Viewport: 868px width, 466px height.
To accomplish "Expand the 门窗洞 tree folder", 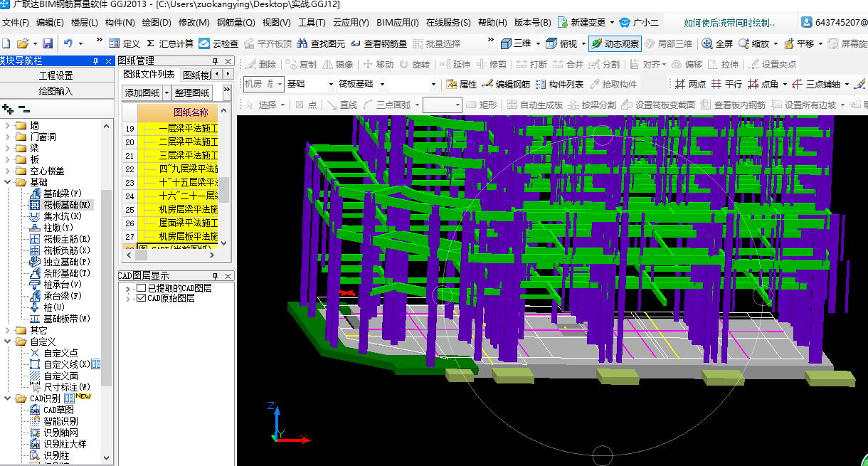I will [6, 137].
